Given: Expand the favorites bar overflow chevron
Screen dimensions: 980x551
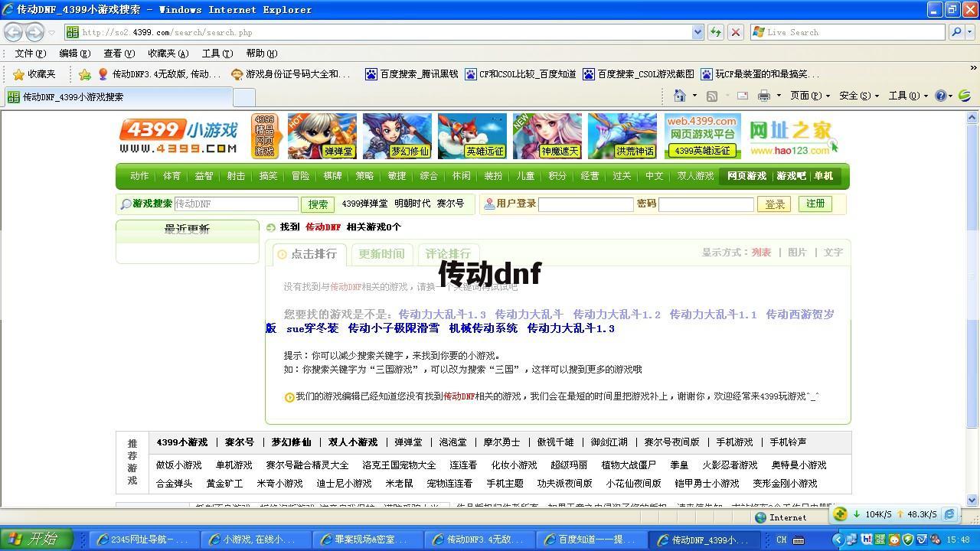Looking at the screenshot, I should click(973, 68).
